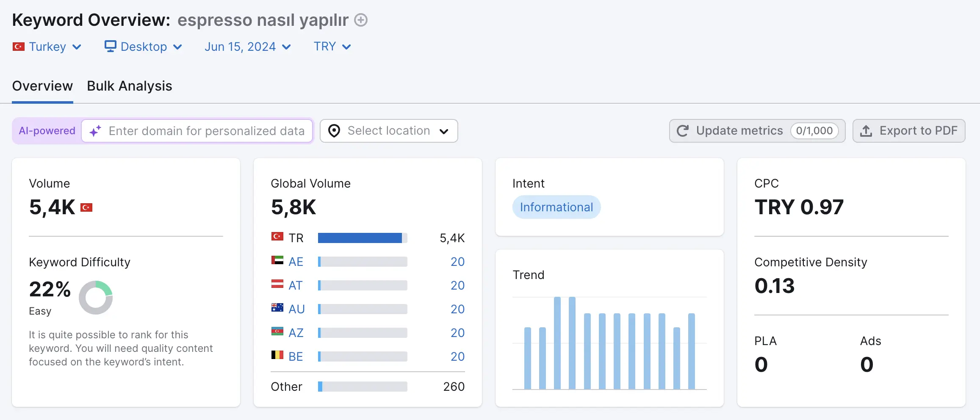The image size is (980, 420).
Task: Click the Export to PDF button
Action: coord(909,131)
